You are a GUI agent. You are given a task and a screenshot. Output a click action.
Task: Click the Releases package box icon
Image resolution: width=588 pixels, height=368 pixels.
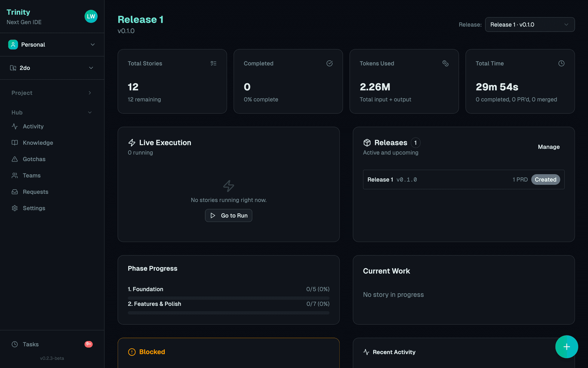(367, 143)
